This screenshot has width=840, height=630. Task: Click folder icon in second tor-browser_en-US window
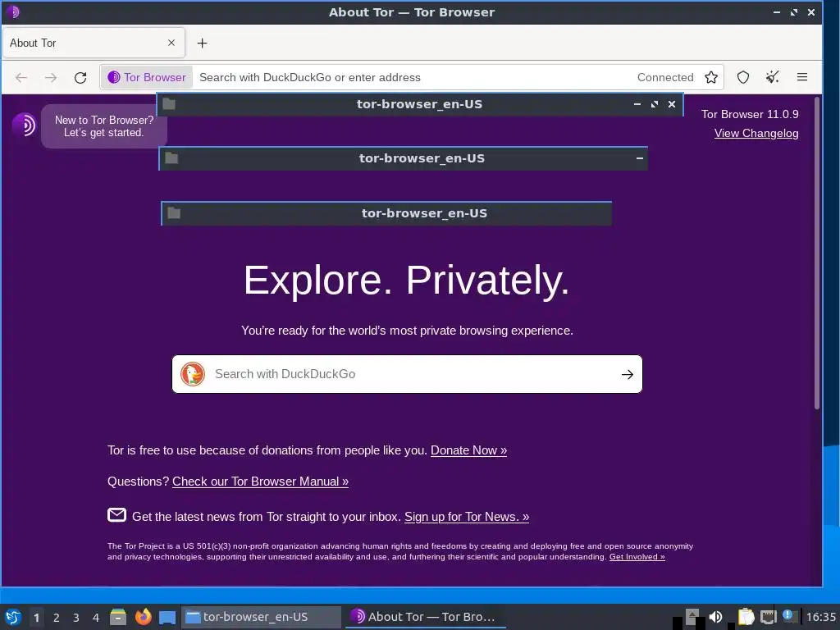(x=171, y=158)
